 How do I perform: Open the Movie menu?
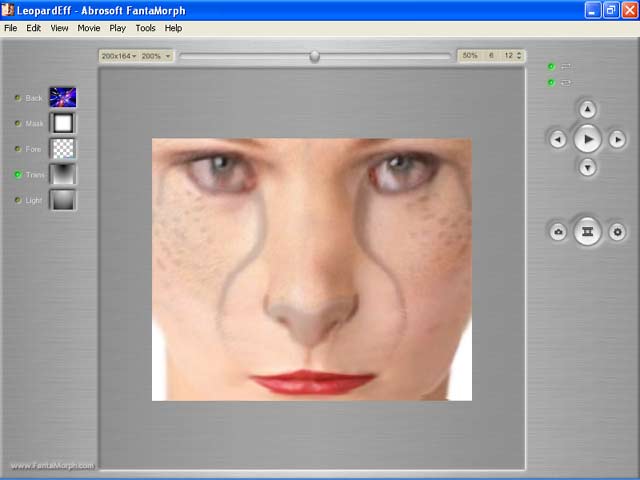pos(89,28)
